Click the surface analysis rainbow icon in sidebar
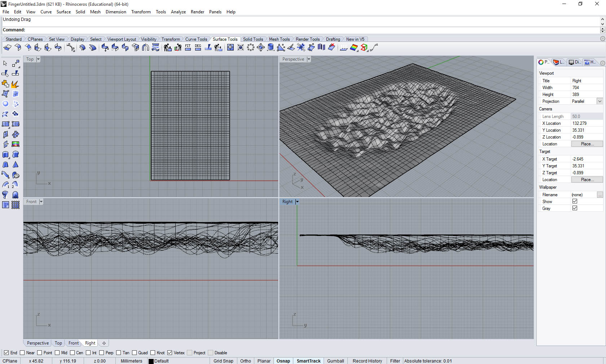The width and height of the screenshot is (606, 364). (x=16, y=144)
